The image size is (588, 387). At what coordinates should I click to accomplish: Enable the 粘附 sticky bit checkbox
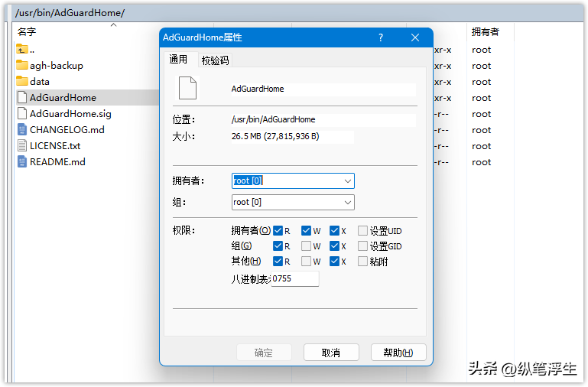click(362, 261)
